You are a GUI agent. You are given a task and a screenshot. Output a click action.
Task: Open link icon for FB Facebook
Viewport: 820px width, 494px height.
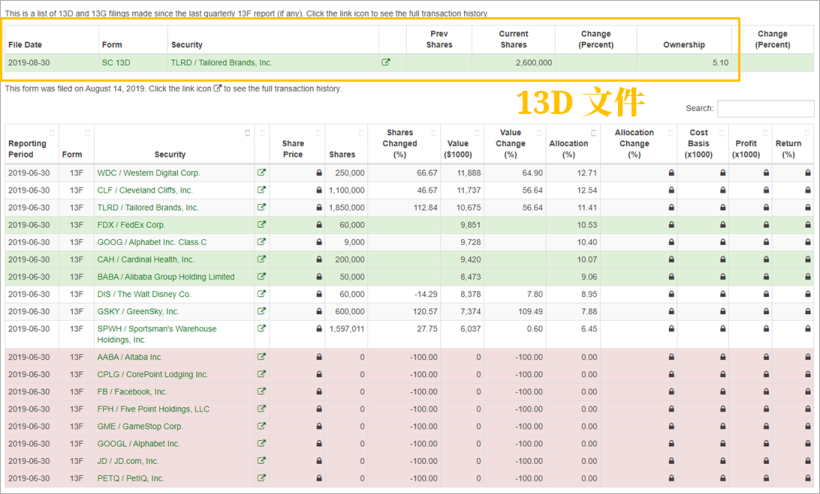261,391
